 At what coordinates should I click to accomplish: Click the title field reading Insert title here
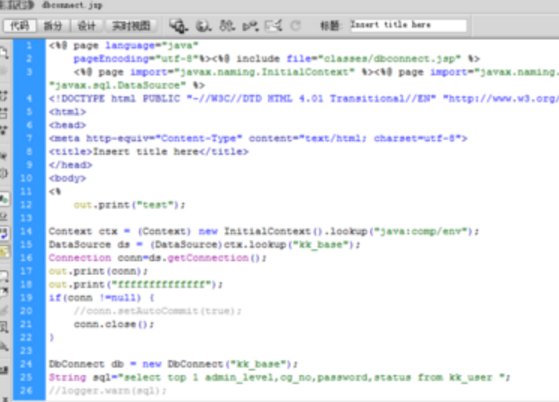tap(408, 25)
